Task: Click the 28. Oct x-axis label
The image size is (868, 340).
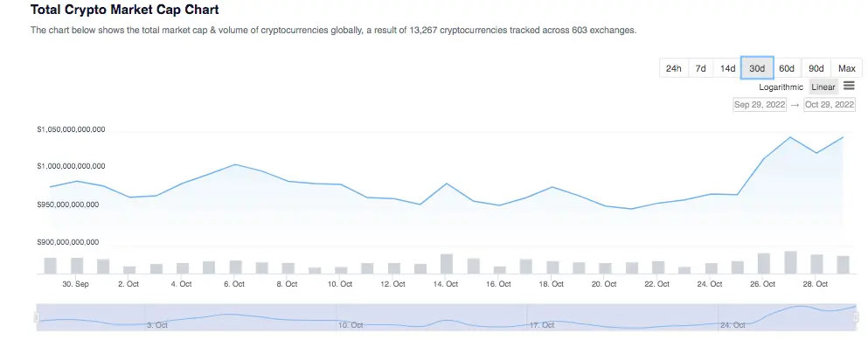Action: tap(816, 284)
